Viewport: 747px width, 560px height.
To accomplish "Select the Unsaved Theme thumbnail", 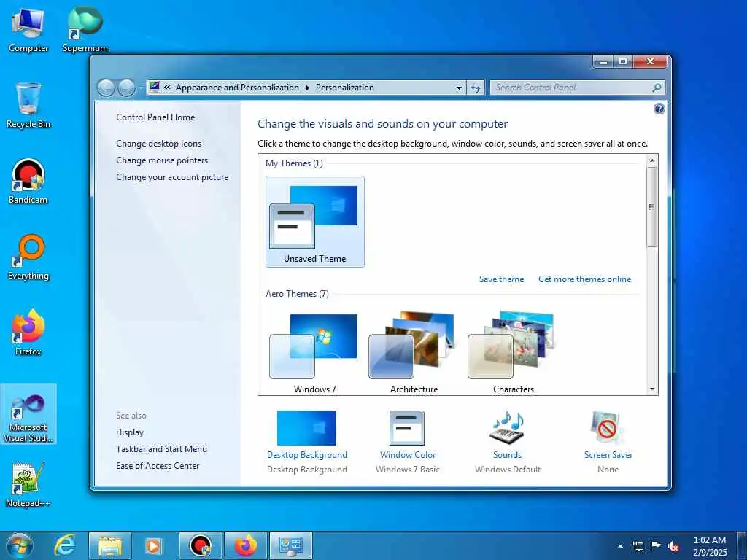I will click(315, 222).
